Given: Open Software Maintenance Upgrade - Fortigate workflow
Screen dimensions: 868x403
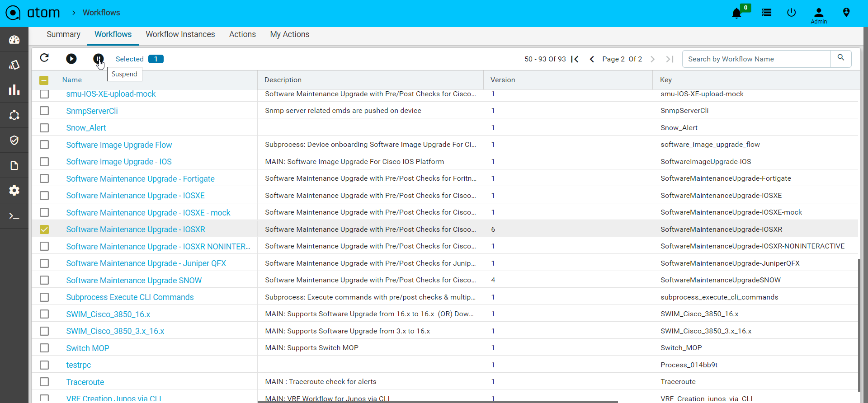Looking at the screenshot, I should coord(140,179).
